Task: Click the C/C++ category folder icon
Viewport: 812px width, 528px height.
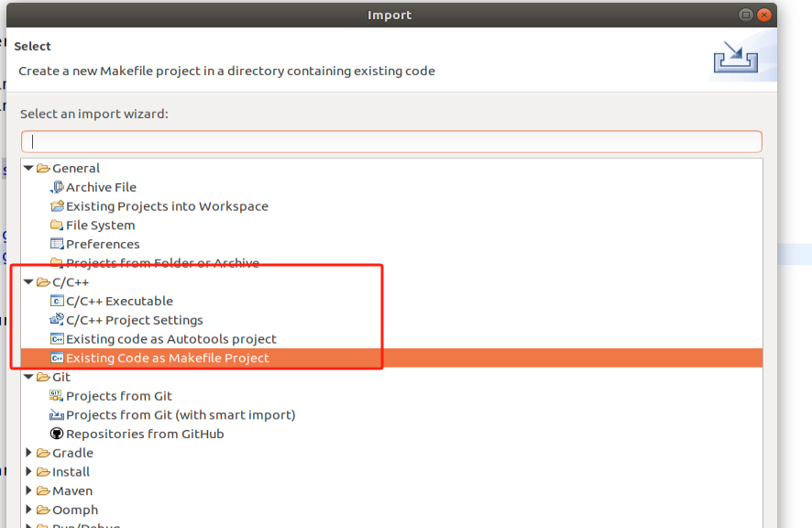Action: 43,282
